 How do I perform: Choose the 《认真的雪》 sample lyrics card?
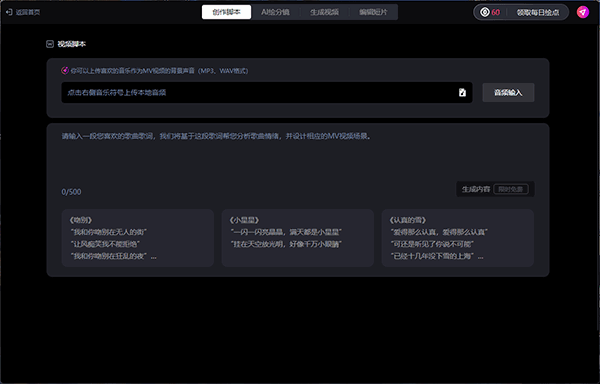tap(458, 238)
